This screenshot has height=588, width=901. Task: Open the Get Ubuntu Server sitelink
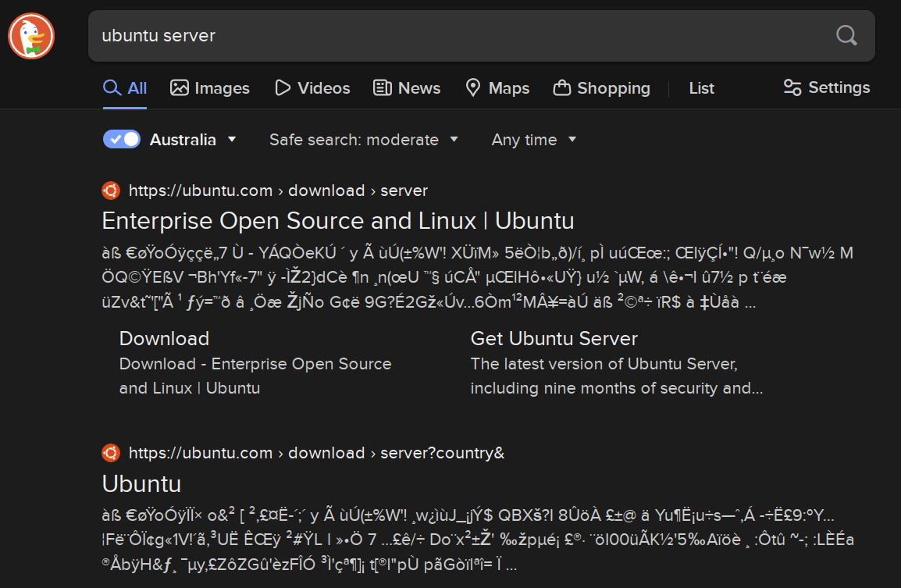(554, 338)
